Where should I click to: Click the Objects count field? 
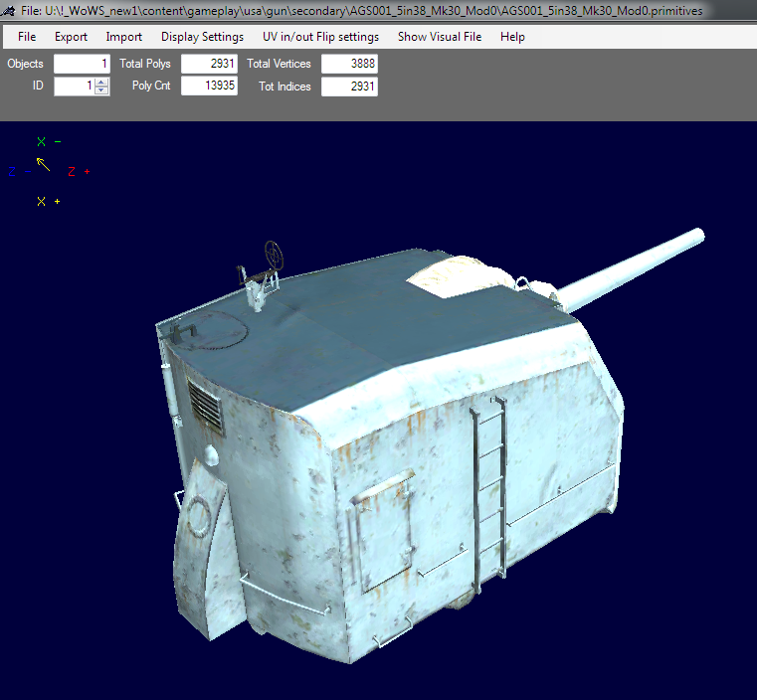[82, 64]
